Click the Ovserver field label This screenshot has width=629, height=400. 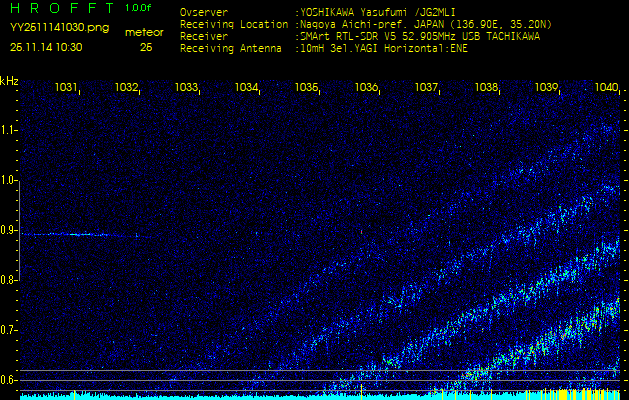204,12
